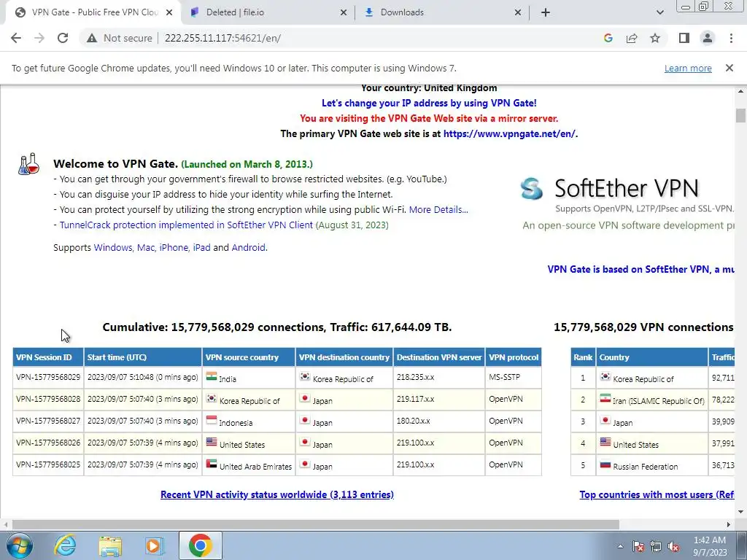Click the vertical scrollbar down arrow

pyautogui.click(x=740, y=513)
